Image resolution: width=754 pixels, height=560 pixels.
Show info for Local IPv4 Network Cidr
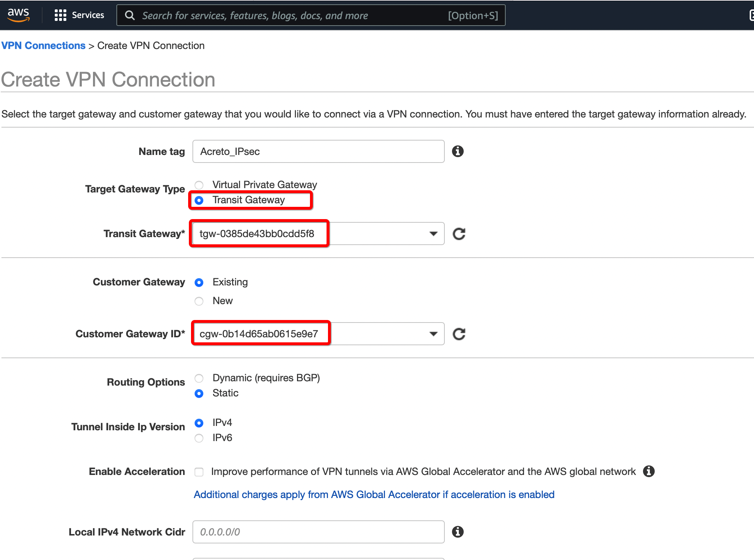[458, 532]
